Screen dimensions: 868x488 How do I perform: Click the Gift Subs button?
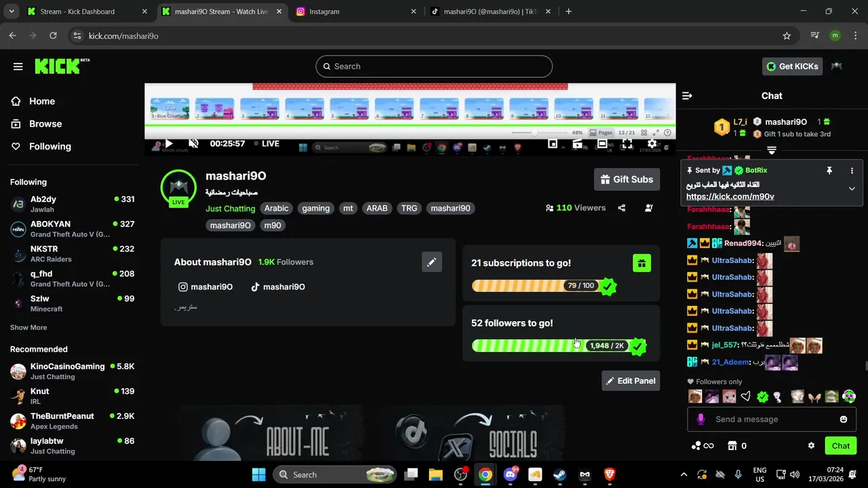click(627, 180)
